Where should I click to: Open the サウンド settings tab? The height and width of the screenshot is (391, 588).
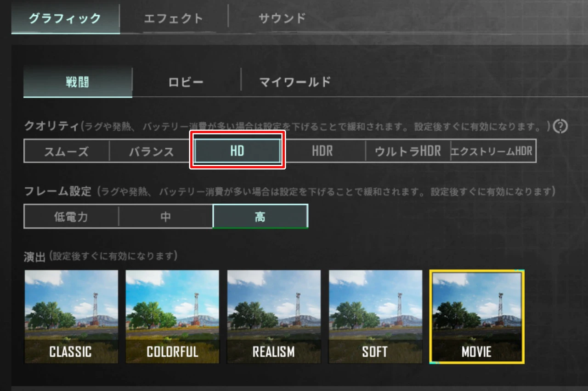(x=282, y=18)
